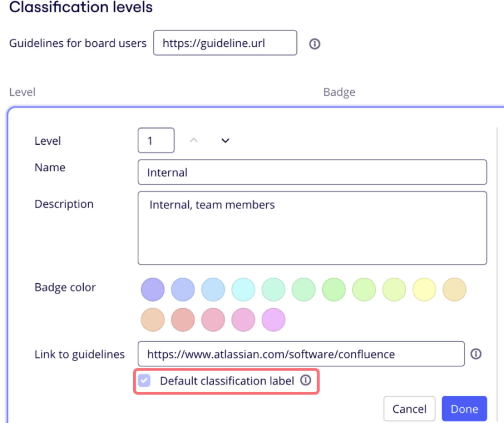Click the Level number input field
504x423 pixels.
[x=156, y=140]
